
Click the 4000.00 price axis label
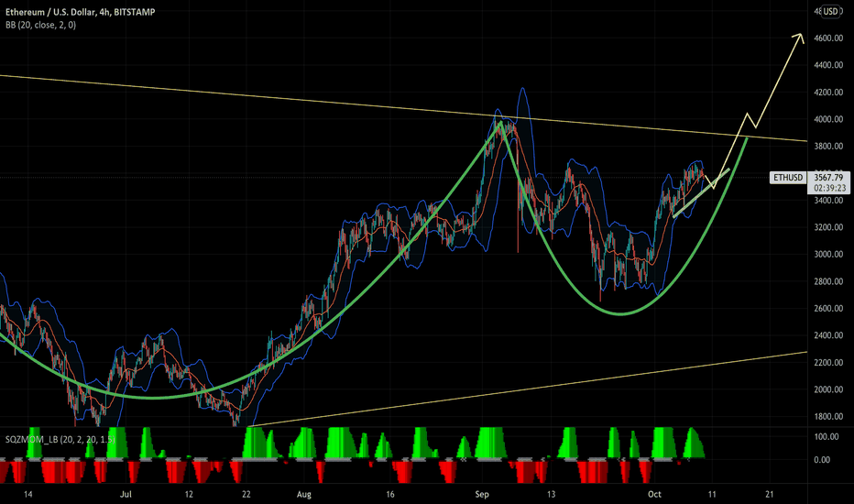[x=828, y=119]
